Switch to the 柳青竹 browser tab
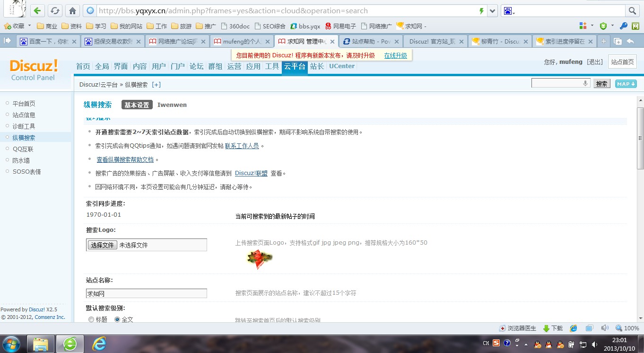This screenshot has height=353, width=644. coord(500,42)
